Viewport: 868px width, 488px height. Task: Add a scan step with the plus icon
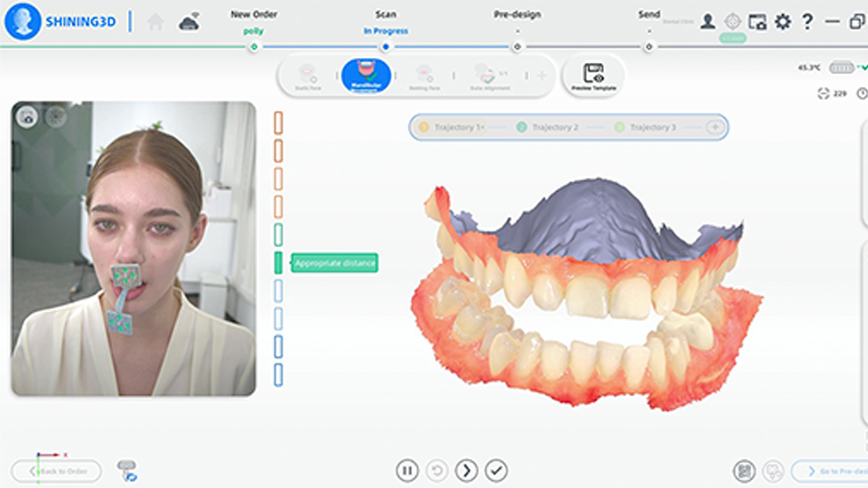[541, 76]
